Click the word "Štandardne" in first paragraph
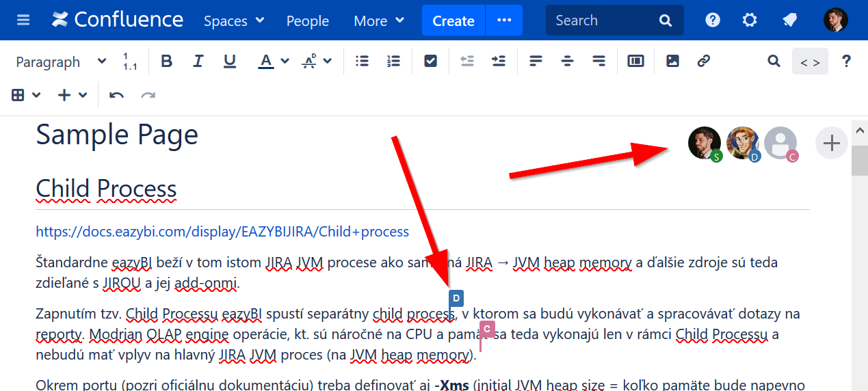 73,262
